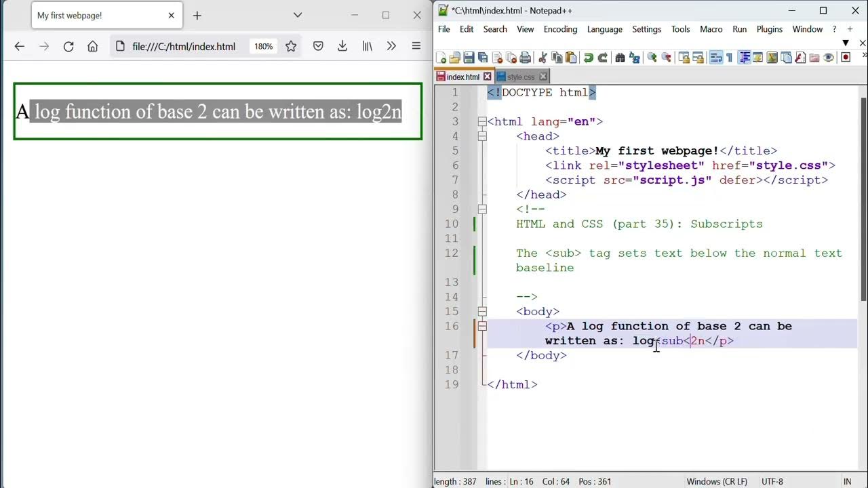The image size is (868, 488).
Task: Expand the browser toolbar overflow chevrons
Action: [x=391, y=46]
